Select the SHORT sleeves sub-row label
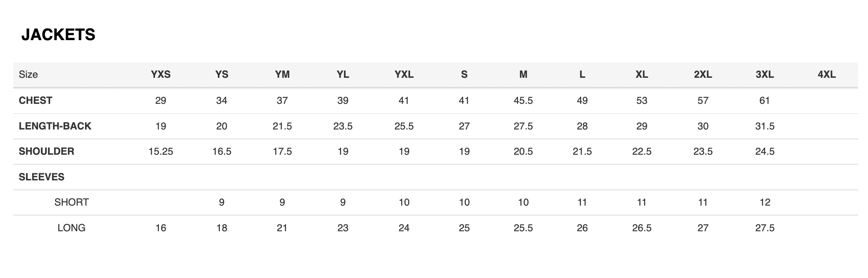The width and height of the screenshot is (868, 278). 72,202
